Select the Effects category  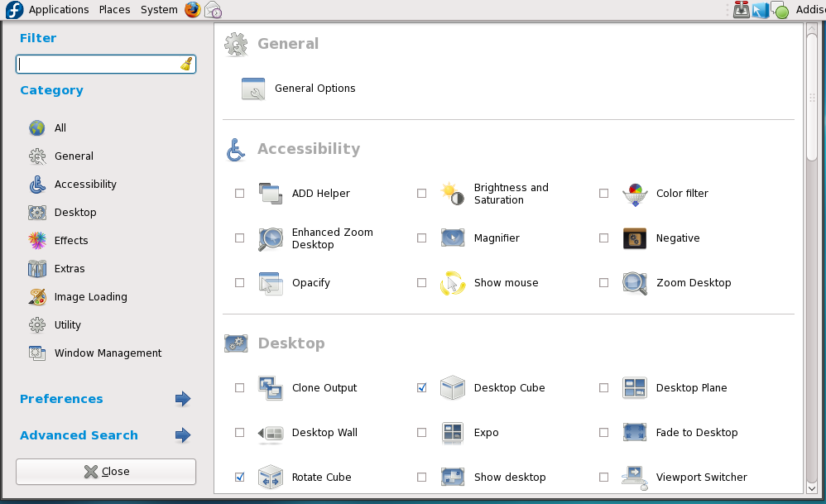(x=71, y=241)
